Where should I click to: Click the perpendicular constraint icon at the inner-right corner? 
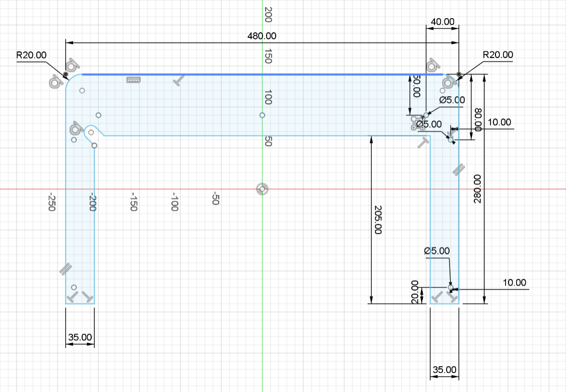point(423,143)
